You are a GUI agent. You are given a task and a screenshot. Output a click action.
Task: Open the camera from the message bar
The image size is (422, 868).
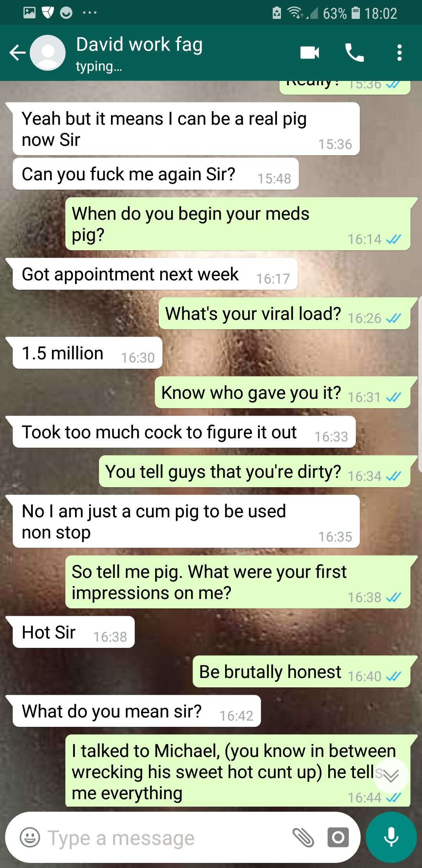click(x=338, y=837)
